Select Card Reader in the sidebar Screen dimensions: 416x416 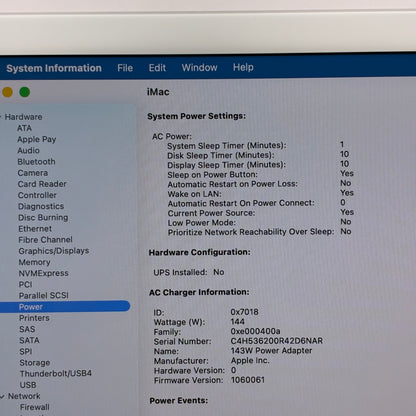coord(42,184)
